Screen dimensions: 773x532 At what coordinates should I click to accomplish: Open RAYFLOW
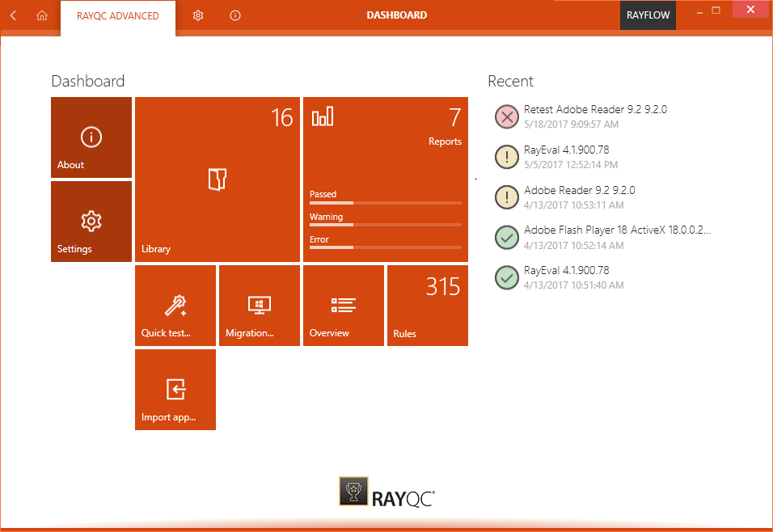(x=648, y=15)
